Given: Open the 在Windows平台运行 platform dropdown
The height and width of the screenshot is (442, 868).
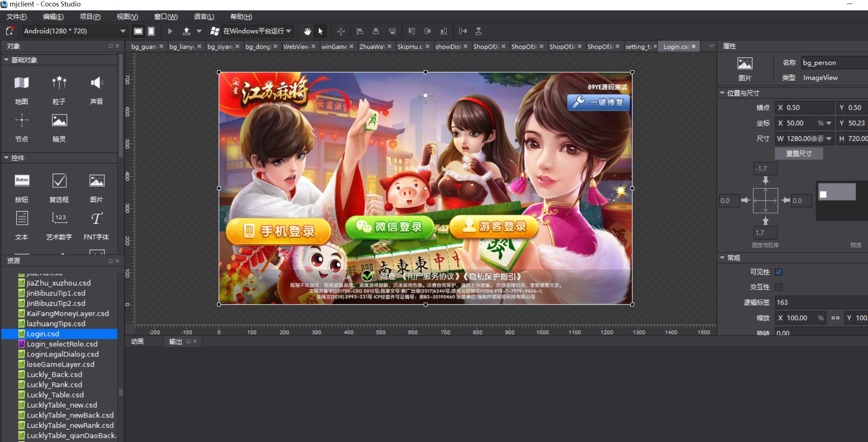Looking at the screenshot, I should (288, 31).
